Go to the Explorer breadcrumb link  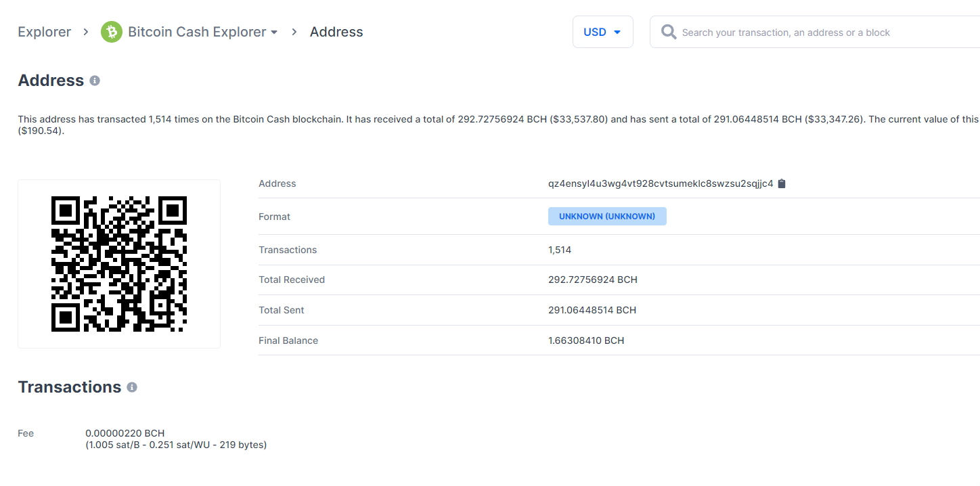click(45, 32)
